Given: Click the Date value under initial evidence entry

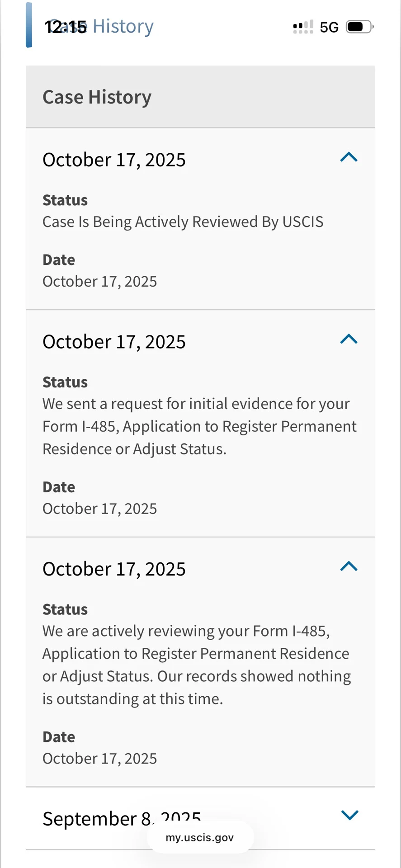Looking at the screenshot, I should coord(99,509).
